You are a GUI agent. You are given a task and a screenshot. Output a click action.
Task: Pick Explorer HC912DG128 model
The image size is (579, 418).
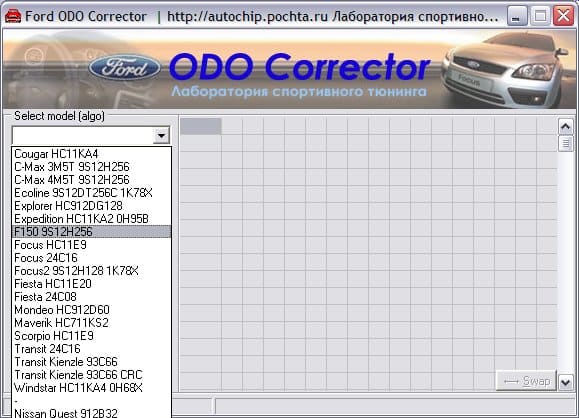click(92, 206)
